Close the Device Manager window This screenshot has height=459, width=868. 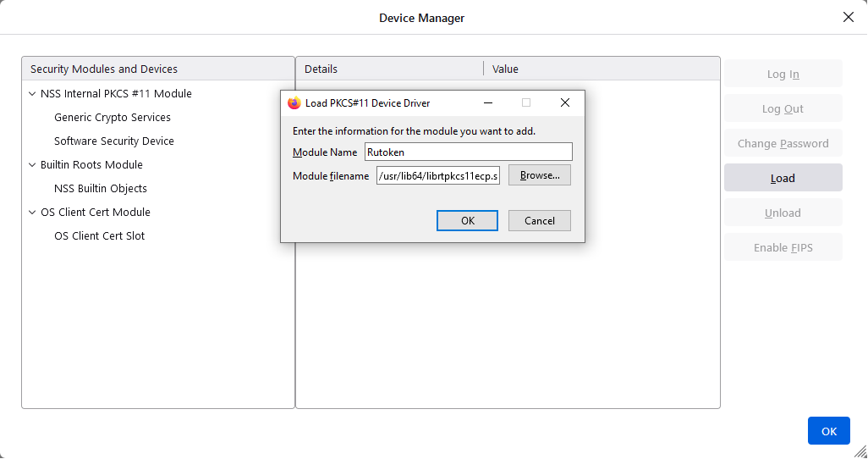[x=848, y=17]
